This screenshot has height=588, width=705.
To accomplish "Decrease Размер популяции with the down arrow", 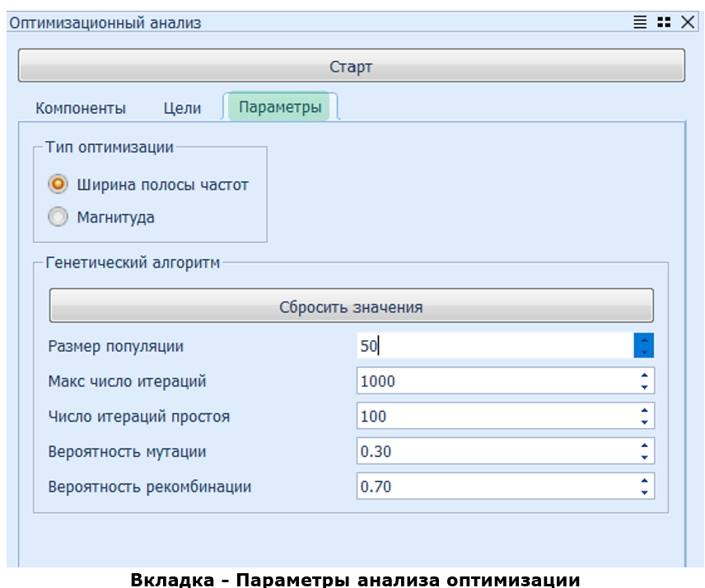I will (x=644, y=352).
